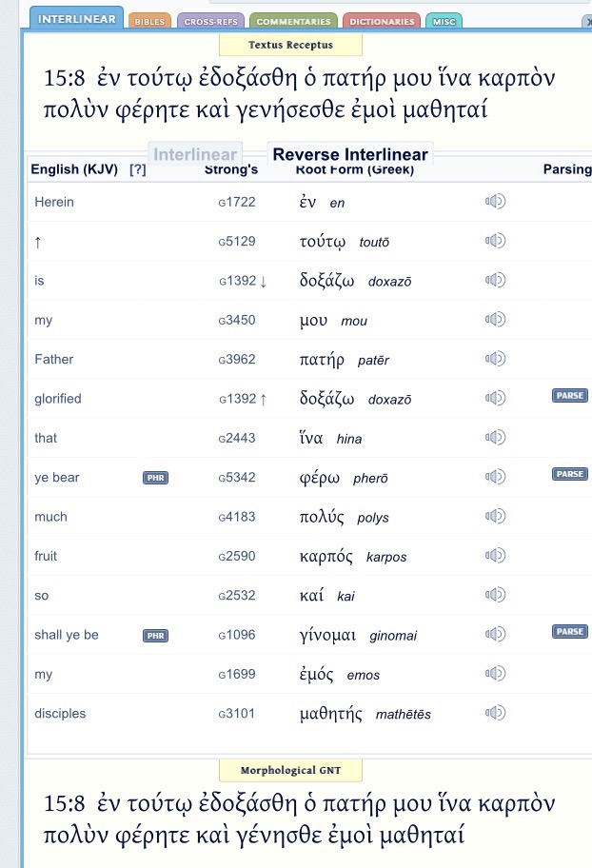Click the [?] help link beside English (KJV)
Viewport: 592px width, 868px height.
coord(137,169)
